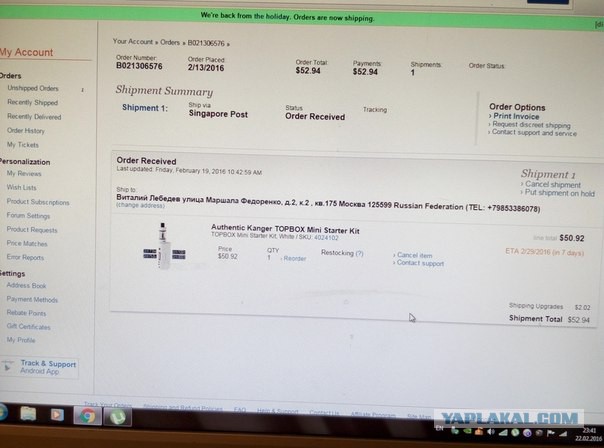Open Rebate Points
Viewport: 604px width, 448px height.
[x=26, y=313]
